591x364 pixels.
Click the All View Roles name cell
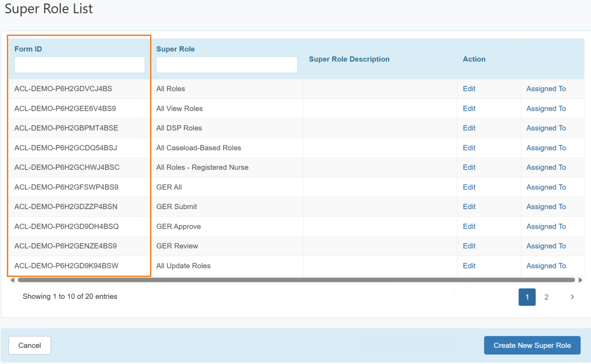point(180,108)
